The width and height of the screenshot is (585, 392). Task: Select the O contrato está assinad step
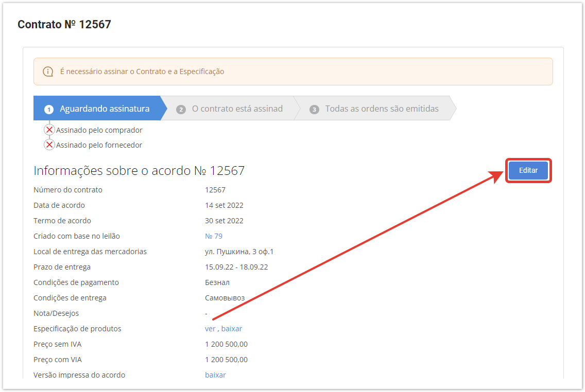237,109
